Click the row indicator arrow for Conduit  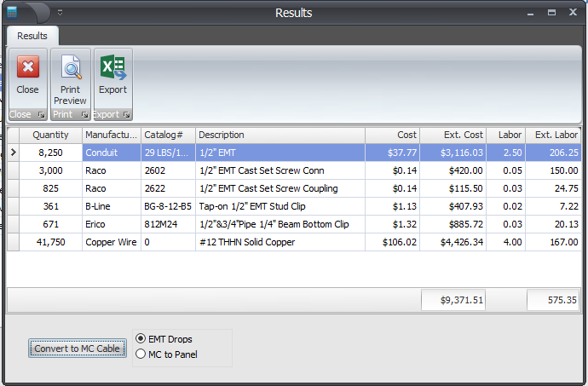[x=13, y=153]
